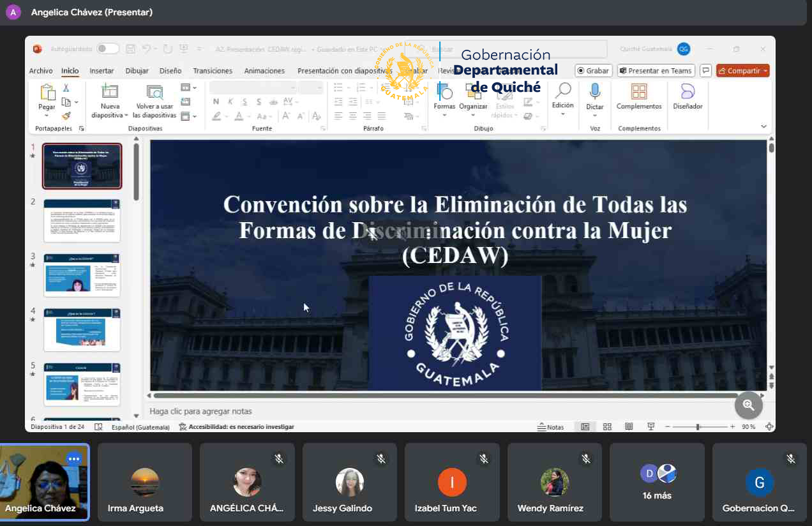Screen dimensions: 812x526
Task: Click Presentar en Teams button
Action: 657,71
